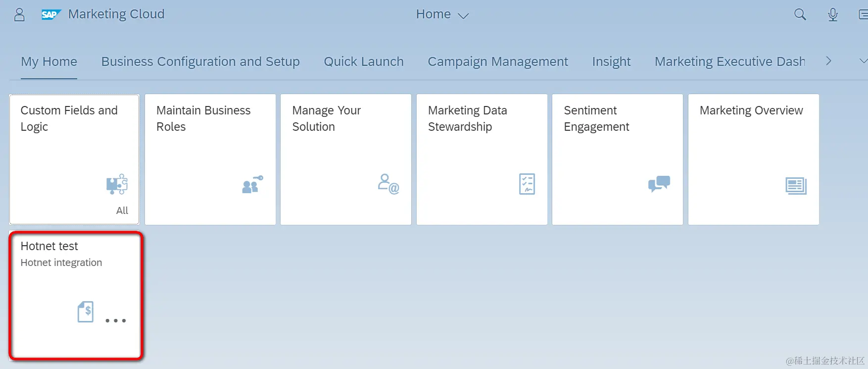This screenshot has width=868, height=369.
Task: Click the SAP logo
Action: (x=51, y=14)
